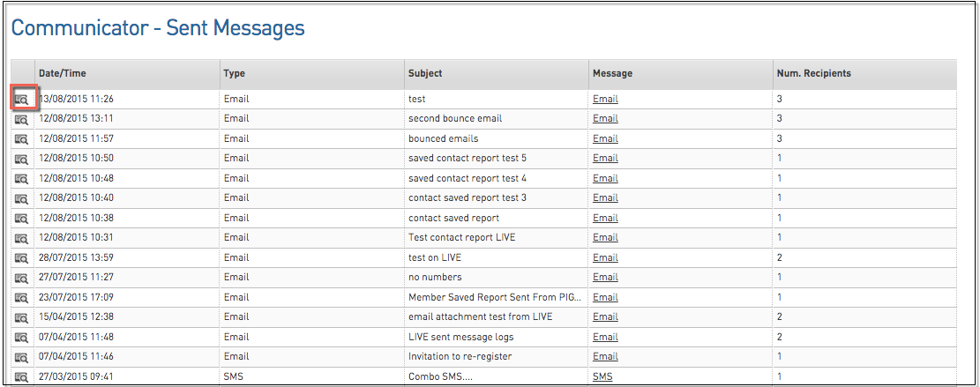
Task: Click view icon for 07/04/2015 11:48 message
Action: pos(22,338)
